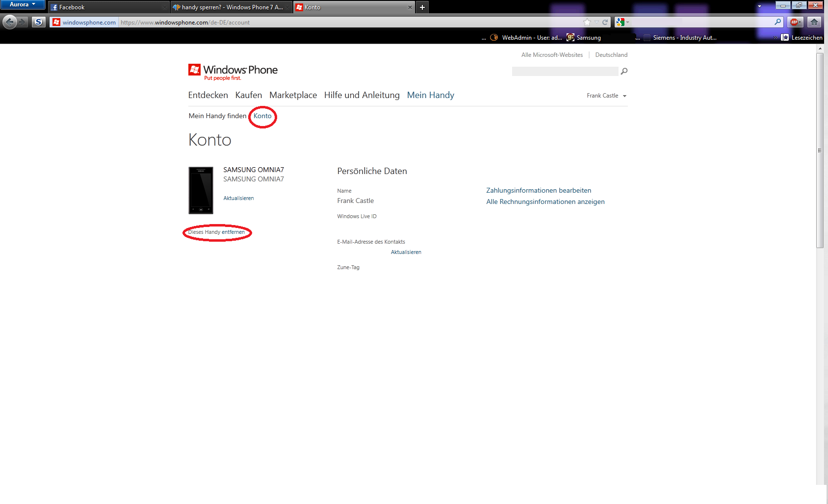This screenshot has width=828, height=504.
Task: Open the Entdecken menu
Action: (x=208, y=95)
